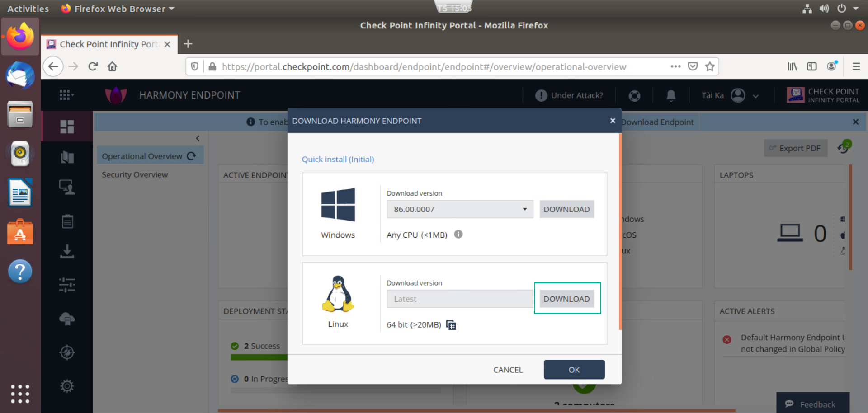Open the notifications bell icon

pos(671,95)
